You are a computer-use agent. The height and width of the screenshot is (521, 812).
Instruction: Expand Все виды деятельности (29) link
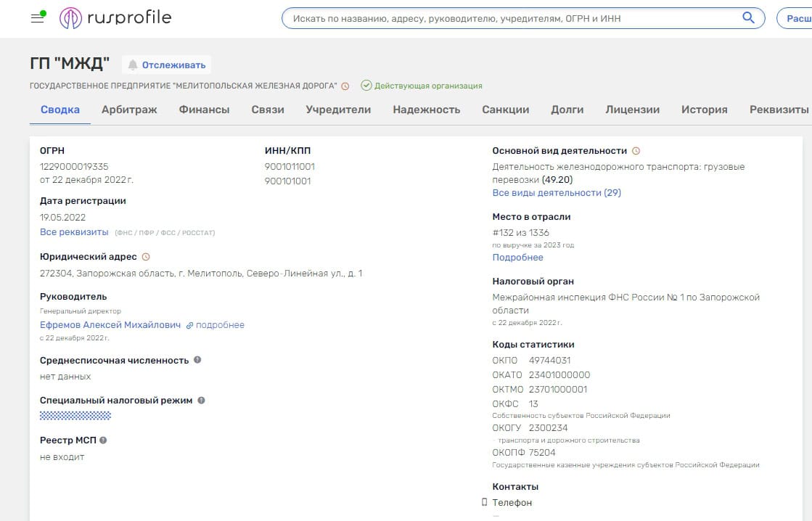(557, 193)
